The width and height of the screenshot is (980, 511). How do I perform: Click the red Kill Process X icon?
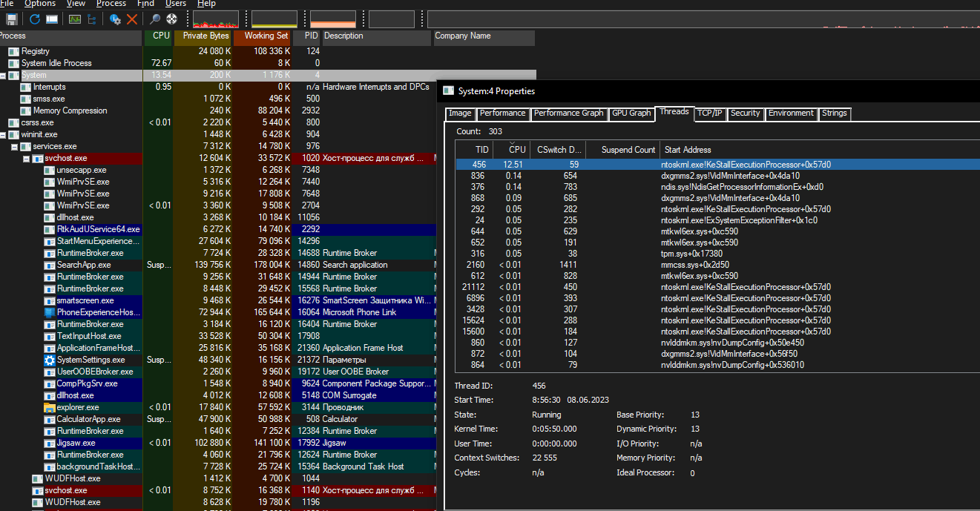pos(132,19)
